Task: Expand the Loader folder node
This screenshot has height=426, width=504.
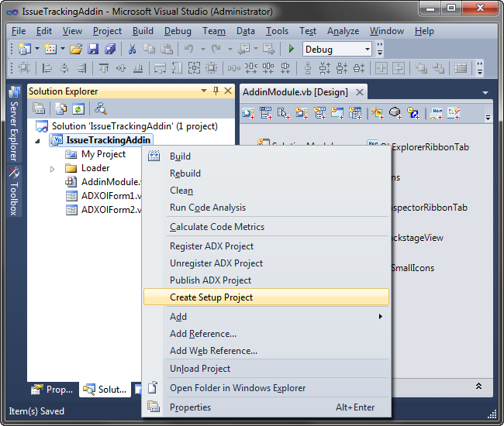Action: (x=52, y=169)
